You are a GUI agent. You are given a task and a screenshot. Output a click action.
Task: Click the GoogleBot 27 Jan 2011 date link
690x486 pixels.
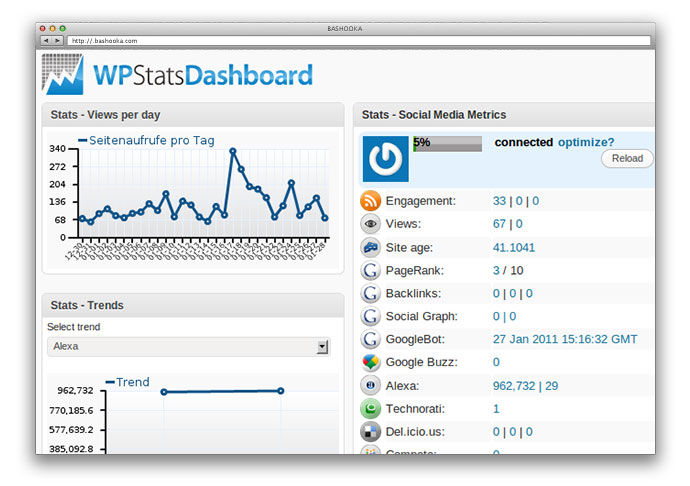565,339
